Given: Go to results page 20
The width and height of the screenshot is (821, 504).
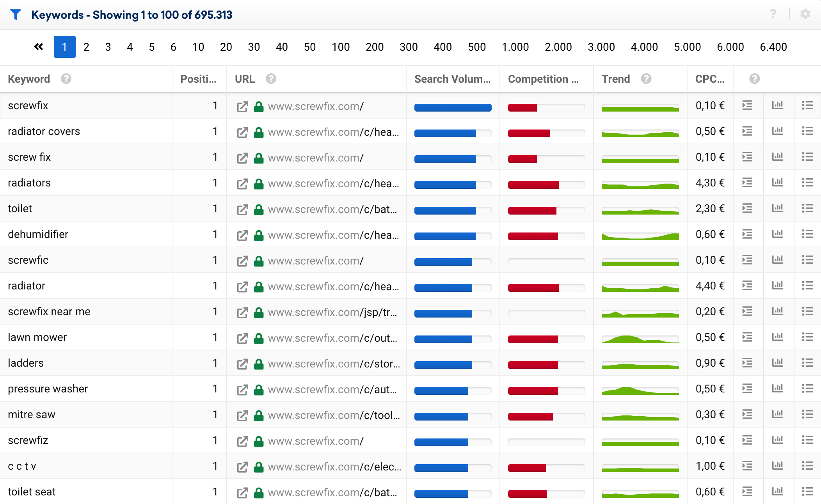Looking at the screenshot, I should tap(226, 47).
